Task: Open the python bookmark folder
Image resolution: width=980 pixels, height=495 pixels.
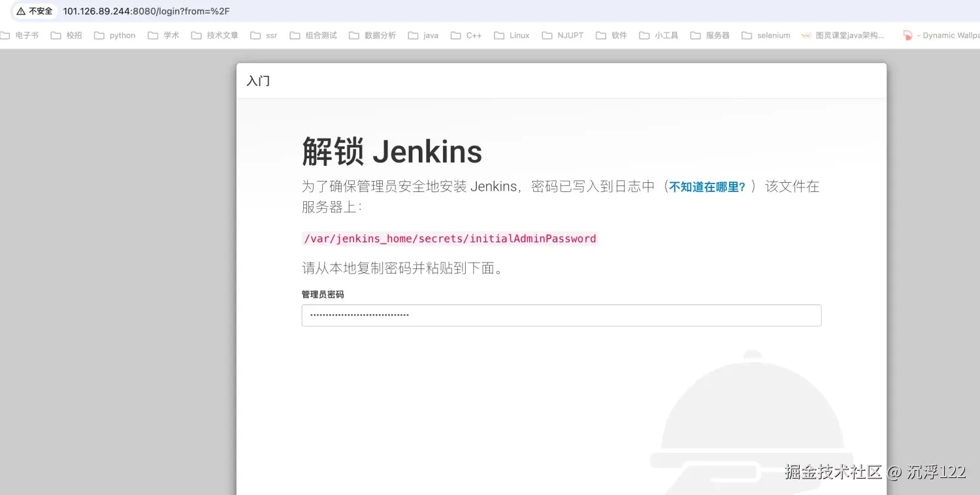Action: (115, 35)
